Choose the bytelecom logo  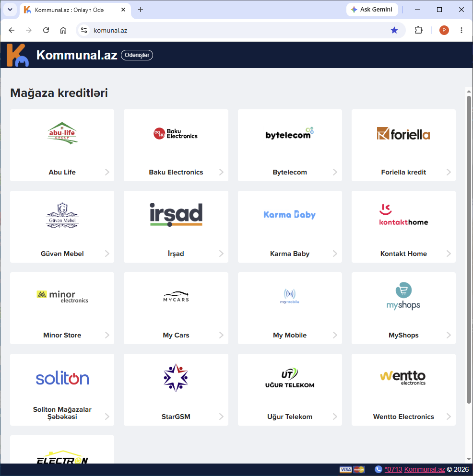290,133
